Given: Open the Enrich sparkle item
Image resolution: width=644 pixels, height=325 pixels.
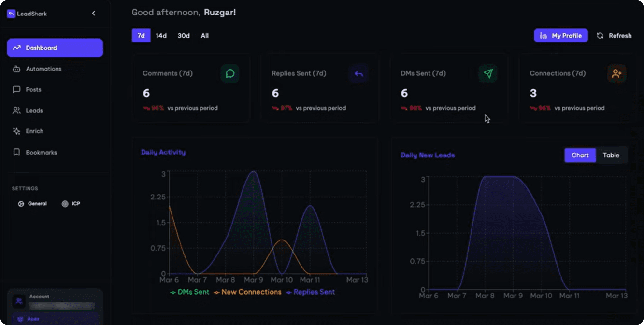Looking at the screenshot, I should [34, 131].
